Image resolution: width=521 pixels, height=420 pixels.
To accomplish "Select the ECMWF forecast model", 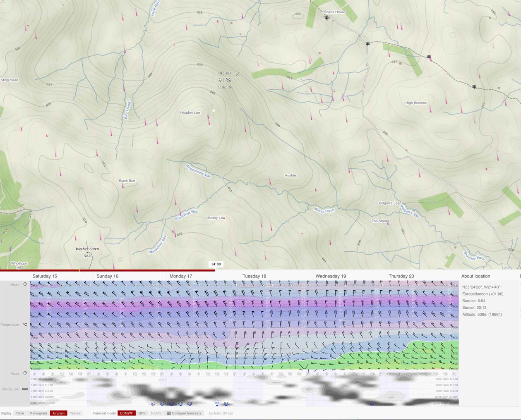I will 126,413.
